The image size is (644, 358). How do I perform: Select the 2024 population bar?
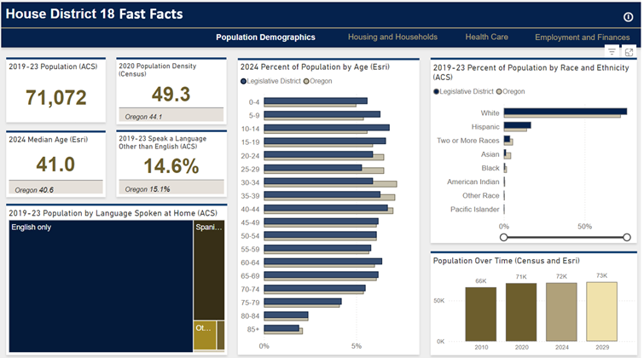point(561,312)
